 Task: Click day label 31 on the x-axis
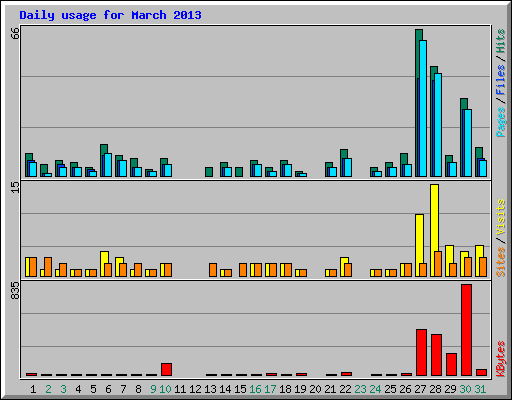tap(480, 389)
